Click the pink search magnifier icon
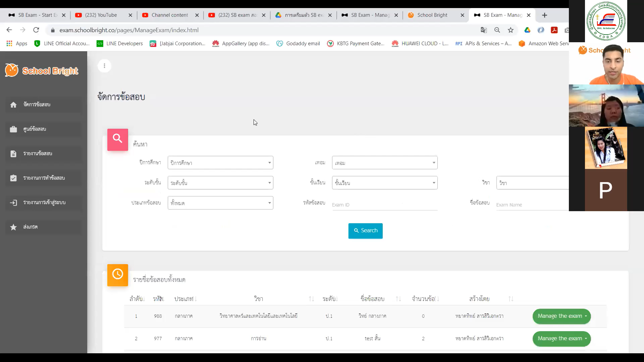The height and width of the screenshot is (362, 644). 117,139
